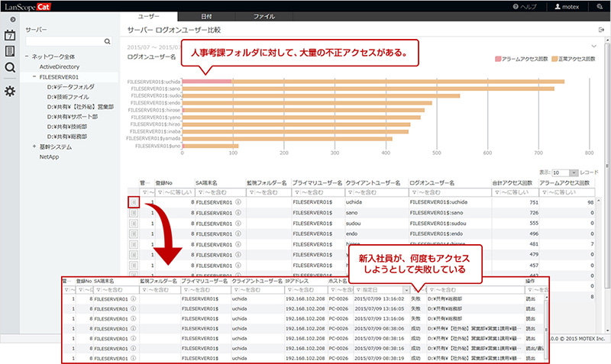Open the detail icon for the row with 481 accesses
Image resolution: width=611 pixels, height=364 pixels.
pyautogui.click(x=133, y=244)
